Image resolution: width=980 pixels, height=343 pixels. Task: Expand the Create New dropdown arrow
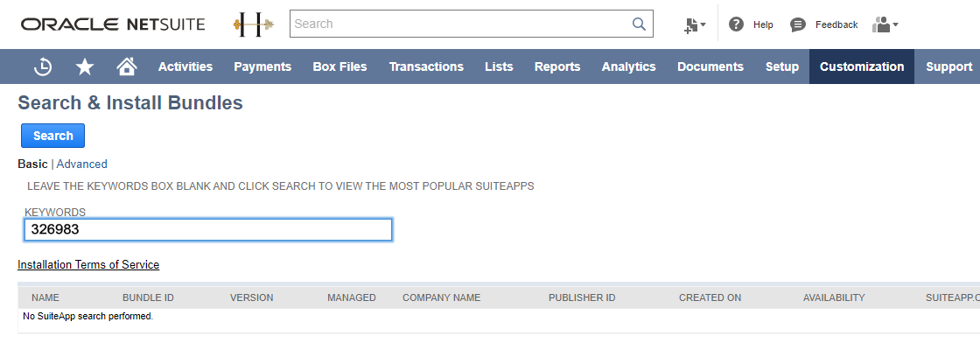point(703,25)
